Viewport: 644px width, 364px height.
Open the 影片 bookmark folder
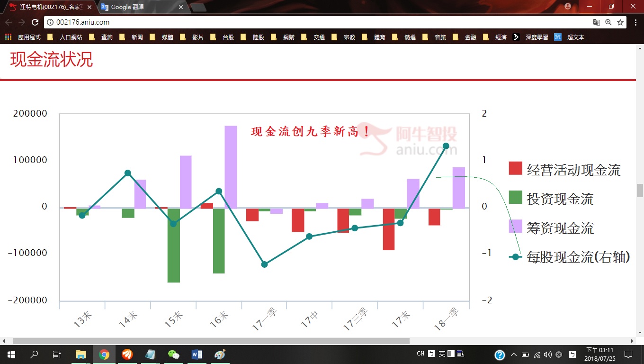(x=192, y=37)
